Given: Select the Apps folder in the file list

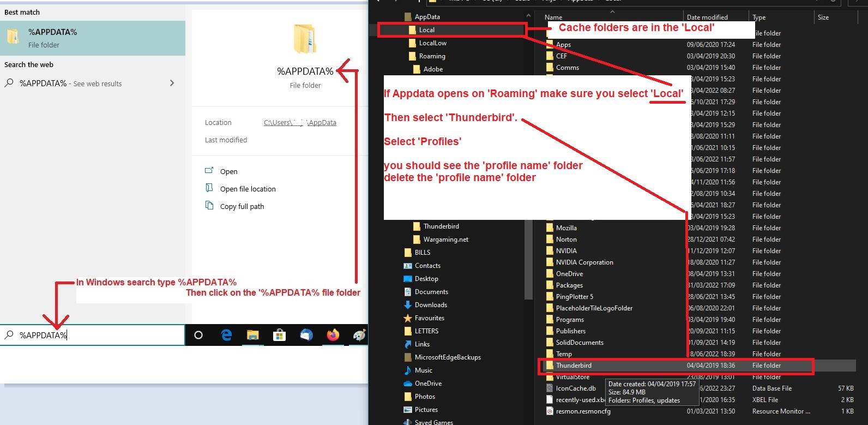Looking at the screenshot, I should (563, 45).
